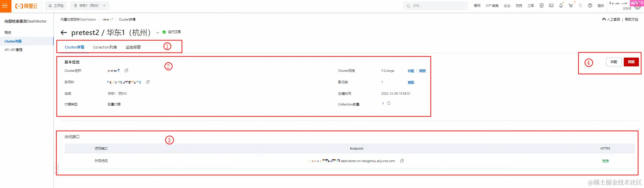Image resolution: width=644 pixels, height=188 pixels.
Task: Select Cluster列表 in the sidebar
Action: tap(13, 41)
